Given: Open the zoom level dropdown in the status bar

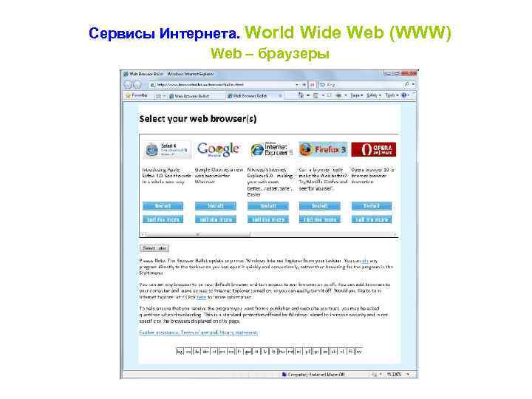Looking at the screenshot, I should (x=408, y=375).
